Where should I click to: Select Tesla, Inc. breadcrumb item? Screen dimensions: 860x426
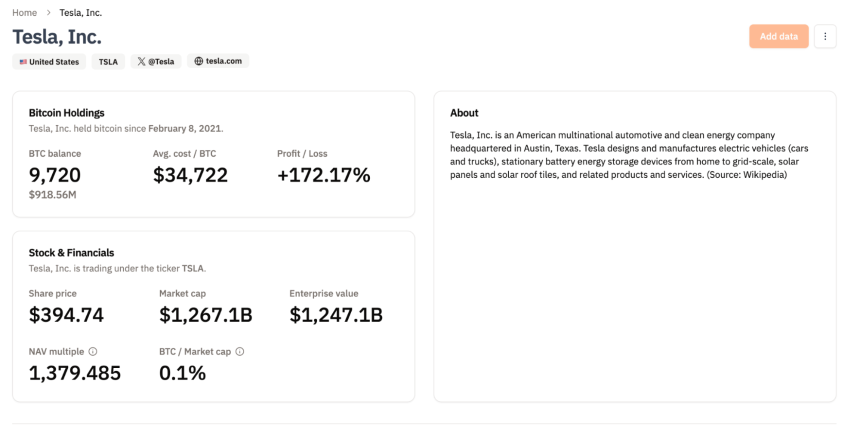coord(81,13)
